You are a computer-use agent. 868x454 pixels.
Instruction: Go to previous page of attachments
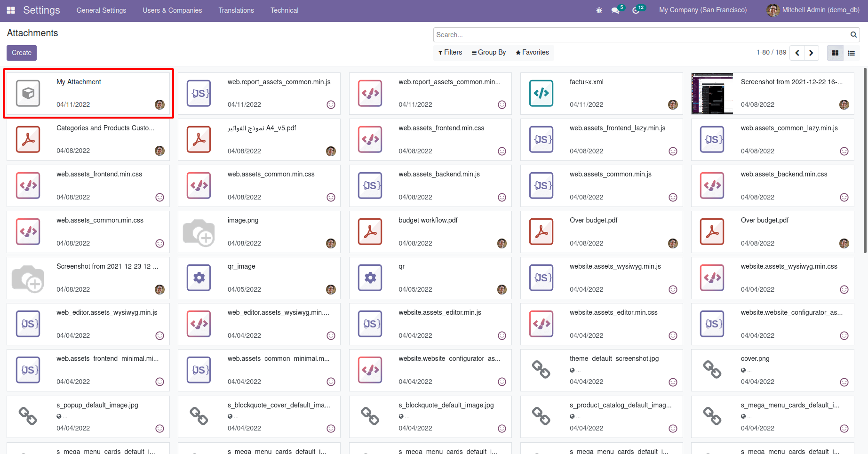[x=797, y=53]
